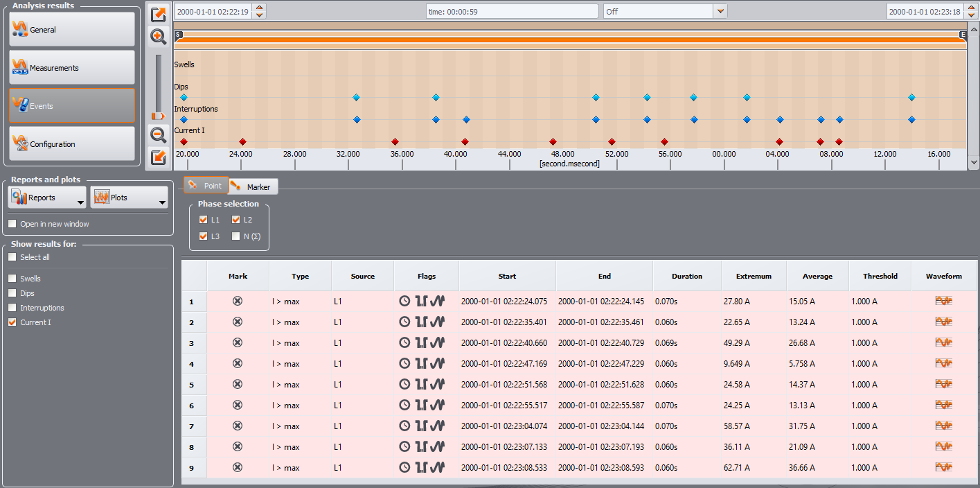Open the waveform icon in row 4
The image size is (980, 488).
tap(944, 363)
